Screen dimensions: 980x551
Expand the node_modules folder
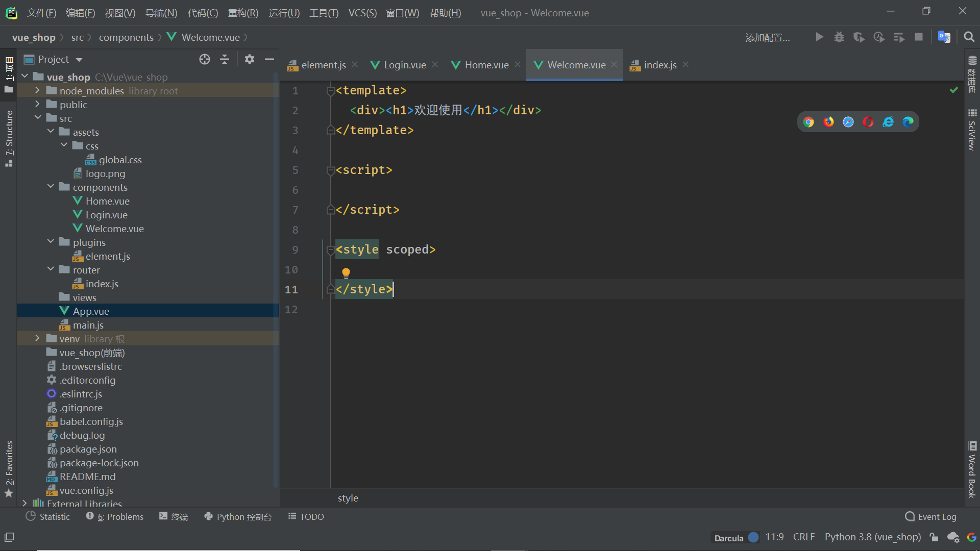(x=37, y=90)
